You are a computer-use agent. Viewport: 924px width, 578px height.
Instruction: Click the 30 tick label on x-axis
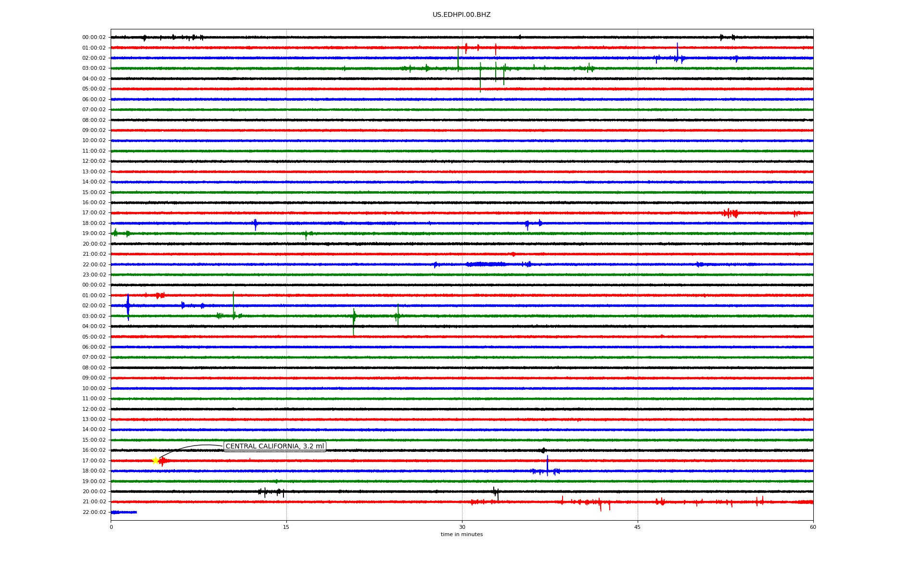pyautogui.click(x=462, y=527)
